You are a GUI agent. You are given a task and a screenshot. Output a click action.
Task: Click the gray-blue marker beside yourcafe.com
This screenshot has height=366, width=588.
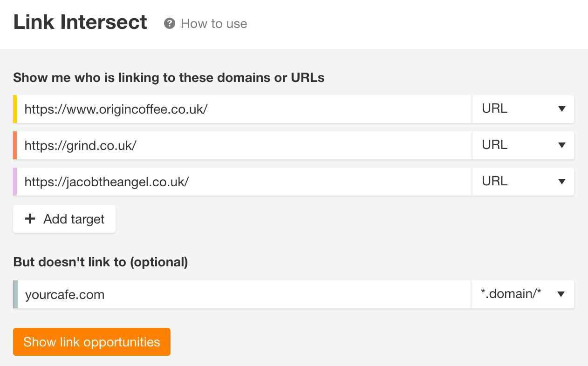15,294
